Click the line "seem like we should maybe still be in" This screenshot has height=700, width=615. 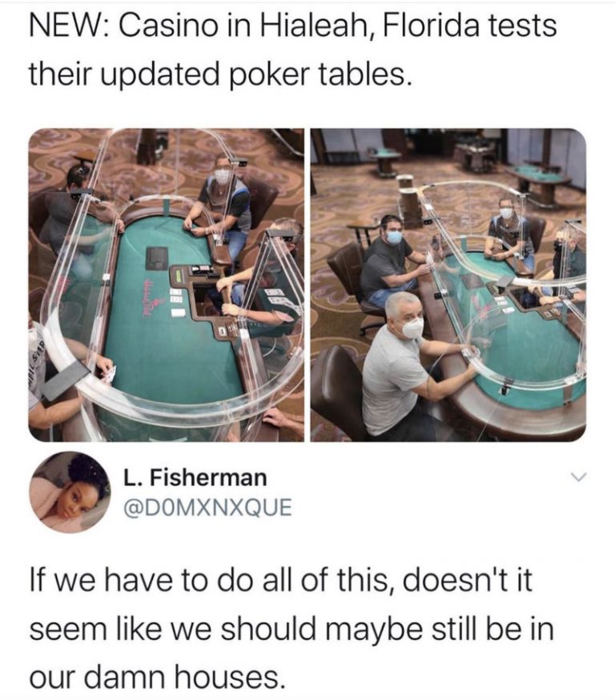pos(291,629)
